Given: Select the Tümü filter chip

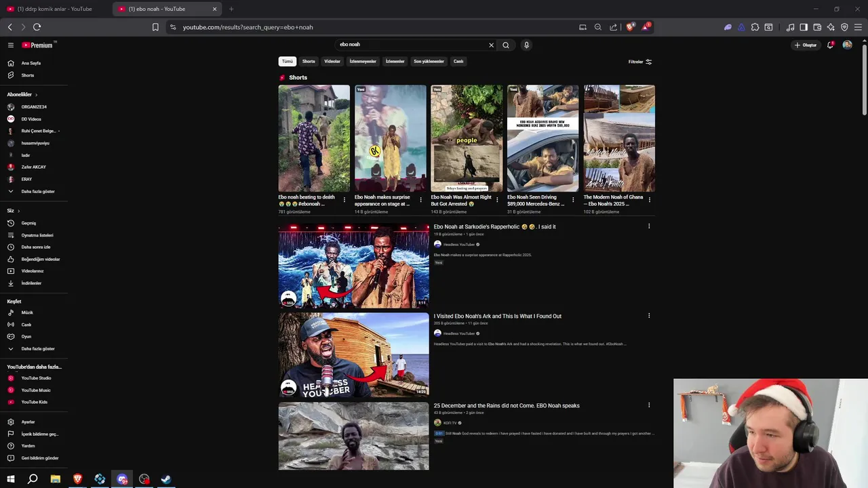Looking at the screenshot, I should tap(288, 62).
